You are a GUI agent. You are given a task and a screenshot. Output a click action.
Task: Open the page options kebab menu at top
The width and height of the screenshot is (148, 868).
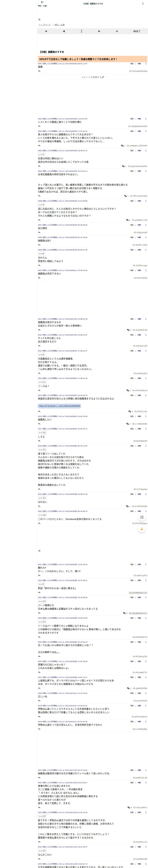[143, 4]
